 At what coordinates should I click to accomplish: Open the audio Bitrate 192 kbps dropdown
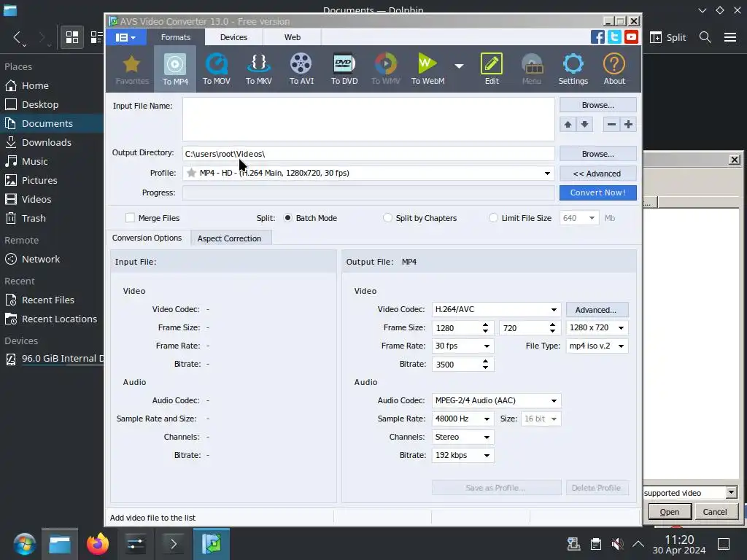(487, 455)
